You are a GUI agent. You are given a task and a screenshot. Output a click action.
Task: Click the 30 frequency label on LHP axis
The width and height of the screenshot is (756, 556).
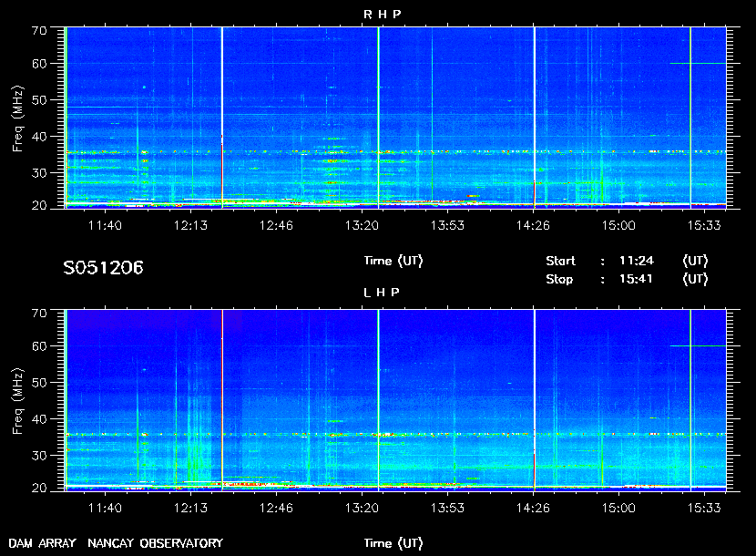pos(39,456)
